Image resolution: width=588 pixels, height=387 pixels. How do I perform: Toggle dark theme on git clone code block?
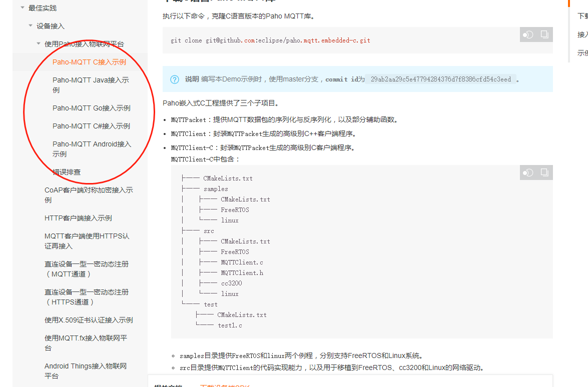pyautogui.click(x=528, y=35)
